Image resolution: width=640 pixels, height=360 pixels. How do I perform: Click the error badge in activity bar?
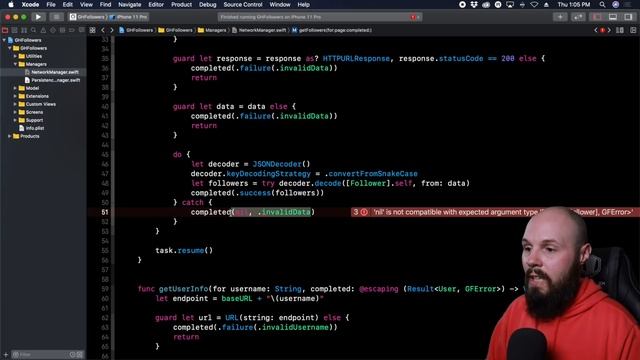(x=414, y=17)
